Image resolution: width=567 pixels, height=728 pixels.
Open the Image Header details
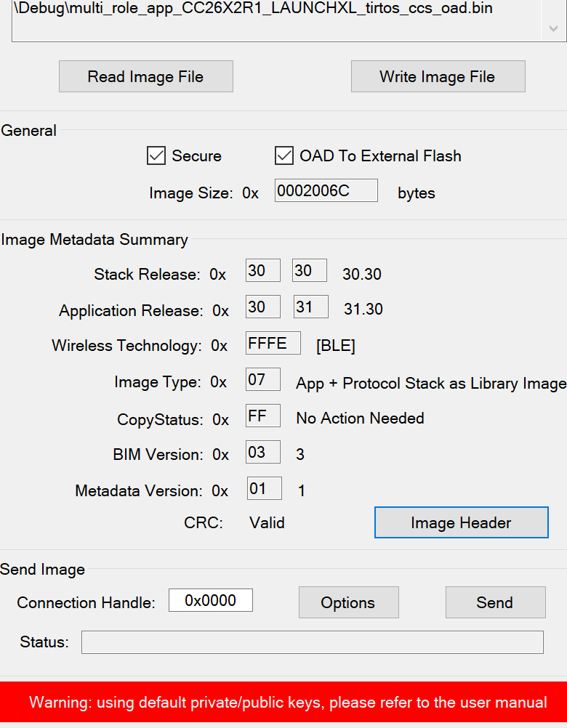(461, 522)
